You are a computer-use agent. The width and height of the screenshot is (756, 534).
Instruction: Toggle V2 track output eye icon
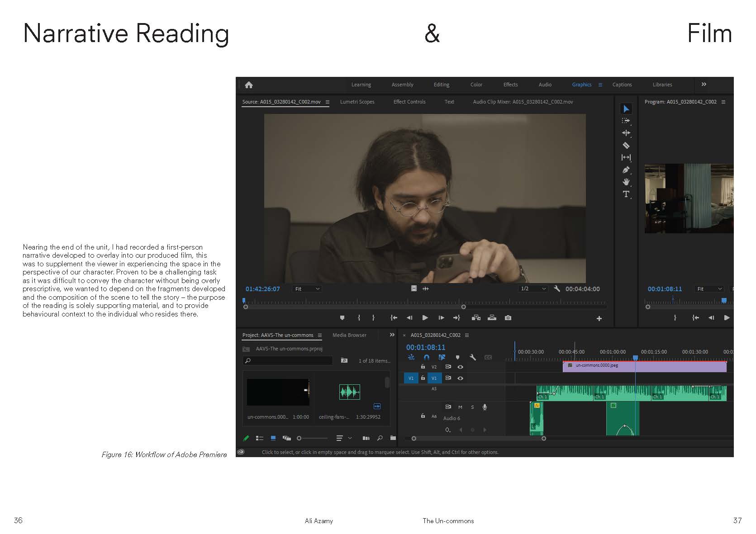click(460, 367)
